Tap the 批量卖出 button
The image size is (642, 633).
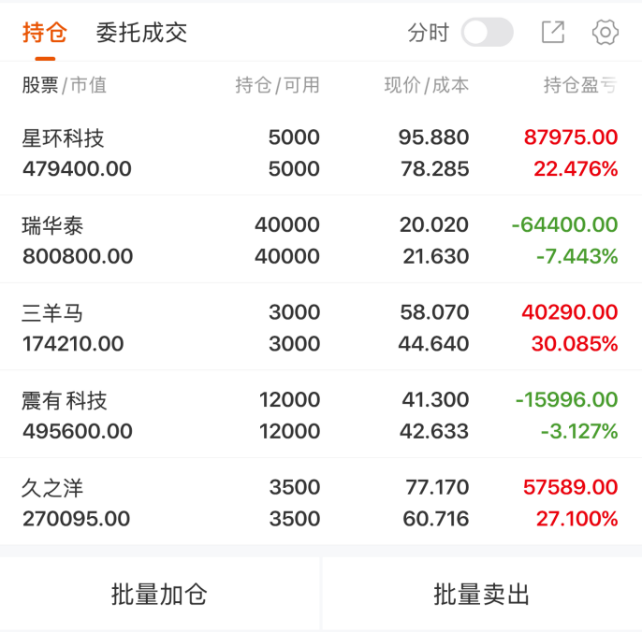pos(482,594)
